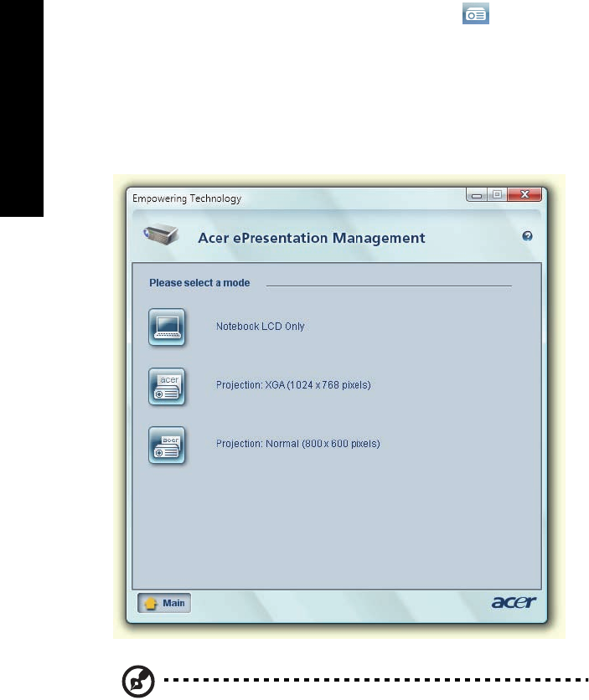The image size is (589, 700).
Task: Click the "Acer ePresentation Management" title
Action: pyautogui.click(x=311, y=238)
